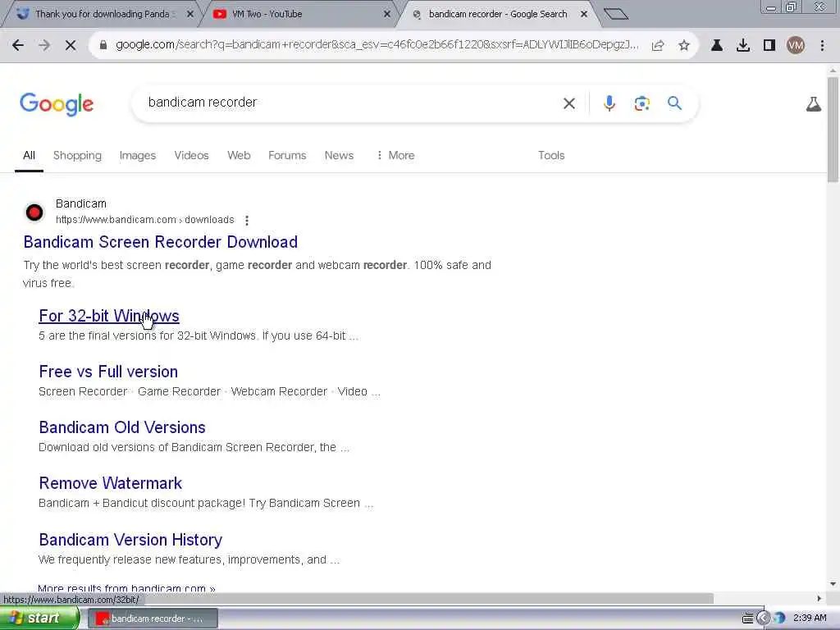The width and height of the screenshot is (840, 630).
Task: Expand hidden tray icons arrow
Action: coord(763,619)
